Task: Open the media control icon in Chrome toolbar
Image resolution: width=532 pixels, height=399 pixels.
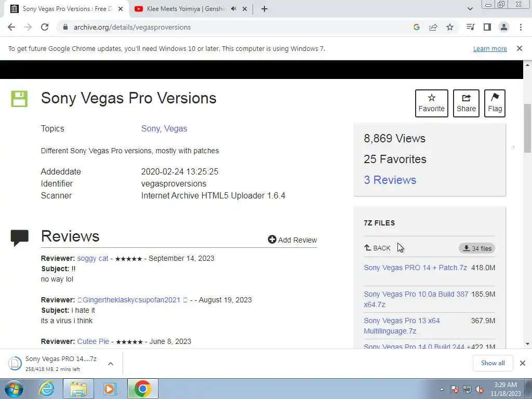Action: [x=470, y=27]
